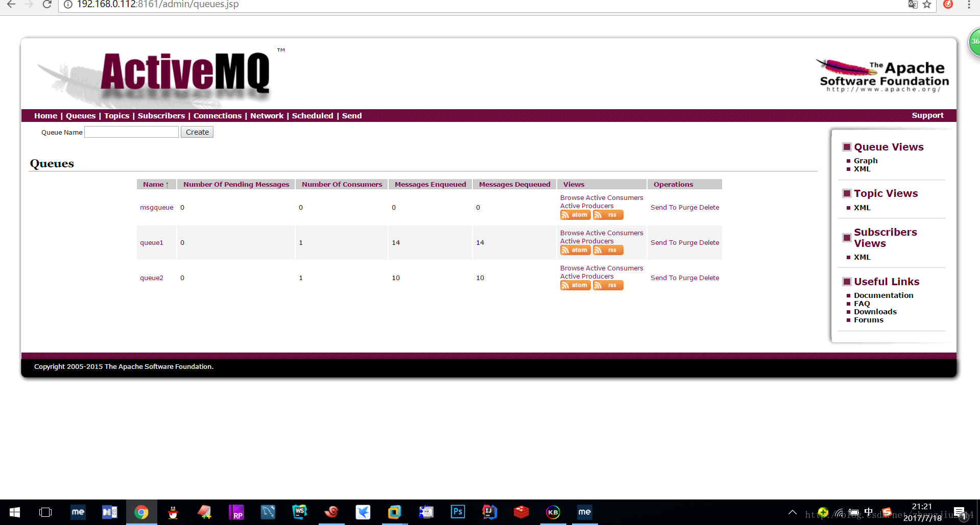Screen dimensions: 980x525
Task: Open the Windows Start menu
Action: click(x=14, y=512)
